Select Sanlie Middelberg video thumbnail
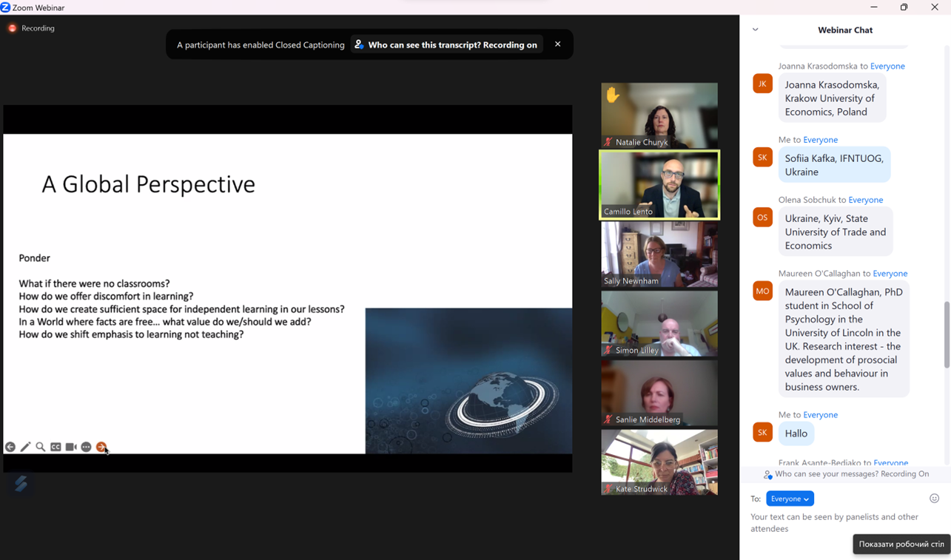Screen dimensions: 951x560 (659, 393)
